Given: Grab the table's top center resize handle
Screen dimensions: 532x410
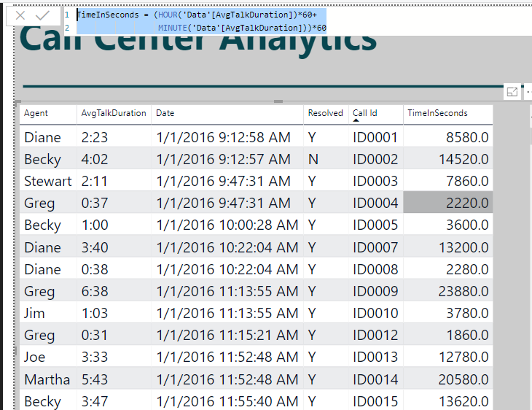Looking at the screenshot, I should [278, 101].
